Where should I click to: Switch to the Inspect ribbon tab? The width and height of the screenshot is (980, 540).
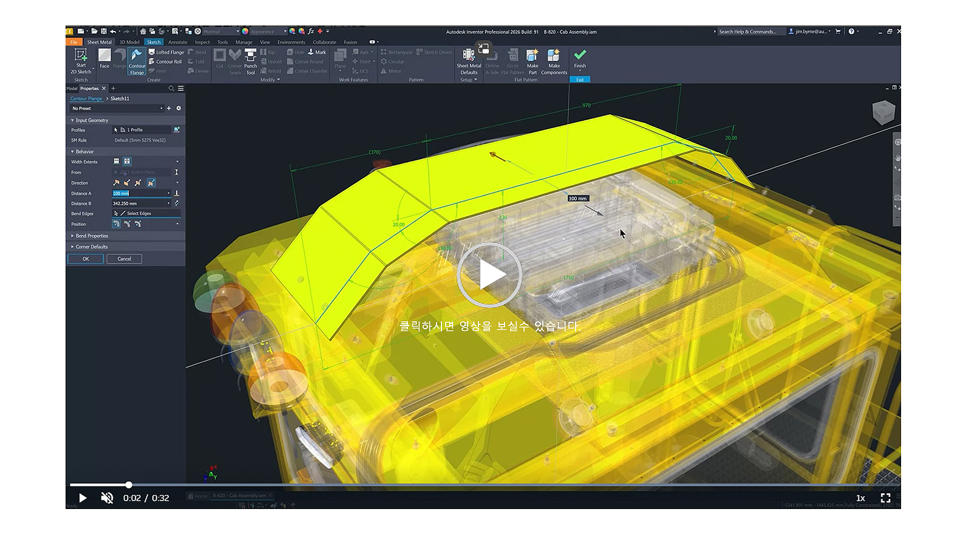(202, 42)
